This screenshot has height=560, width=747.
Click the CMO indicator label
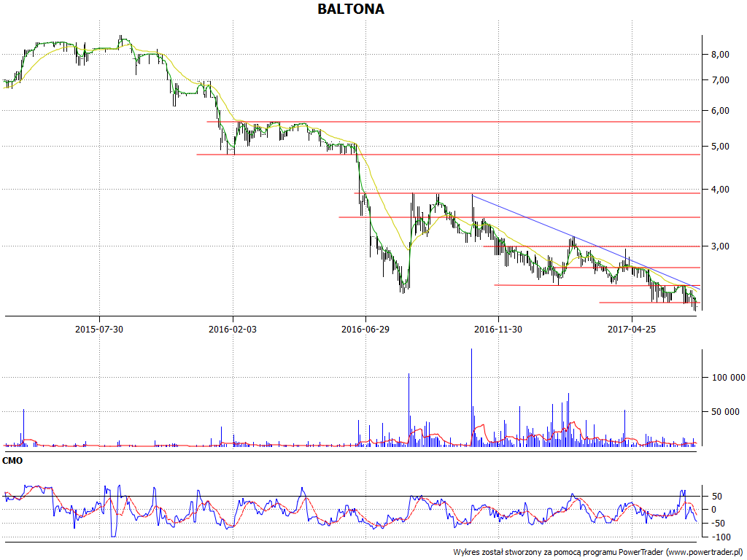[x=12, y=461]
